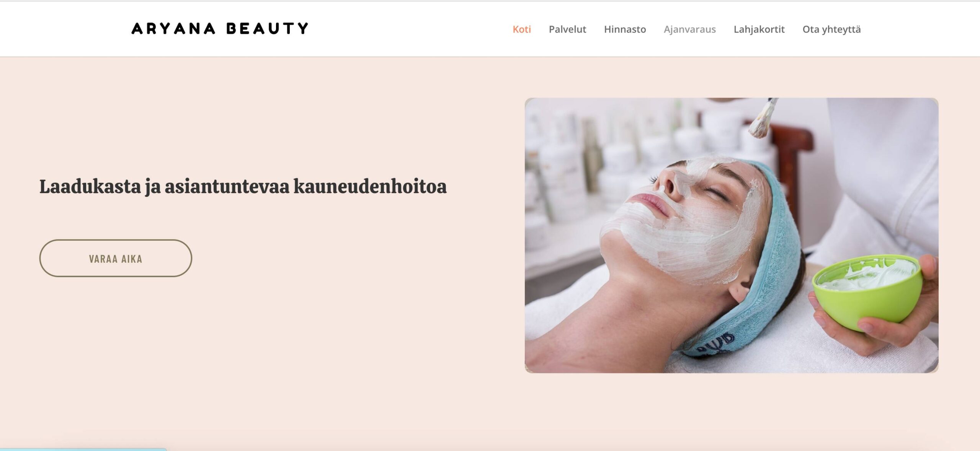Click the word BEAUTY in the logo

(267, 29)
